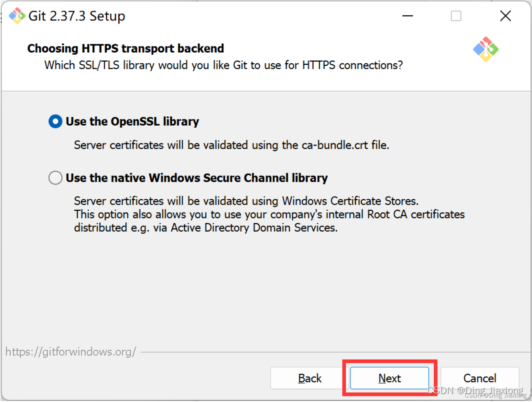Click the company's internal Root CA certificates line

pos(269,214)
